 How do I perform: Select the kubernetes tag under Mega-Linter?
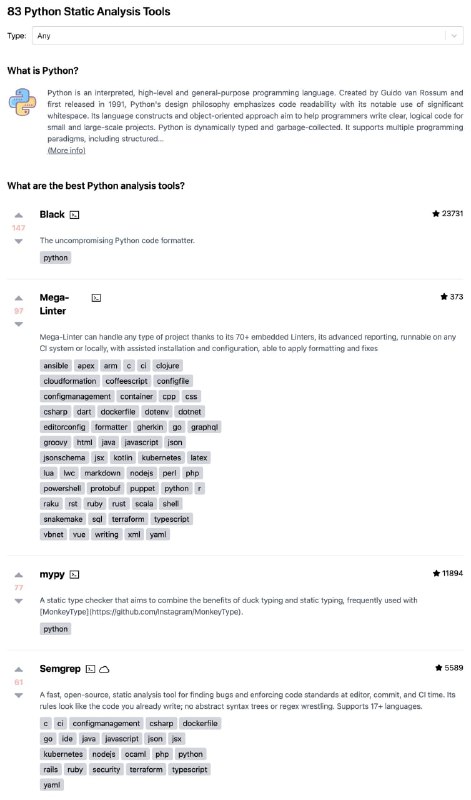[x=161, y=458]
